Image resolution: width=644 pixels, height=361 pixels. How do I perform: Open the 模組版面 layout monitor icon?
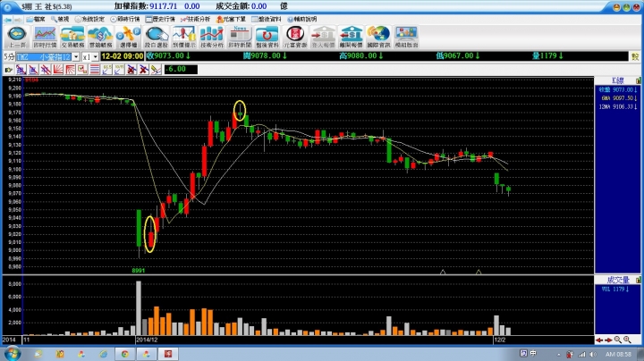pyautogui.click(x=406, y=37)
